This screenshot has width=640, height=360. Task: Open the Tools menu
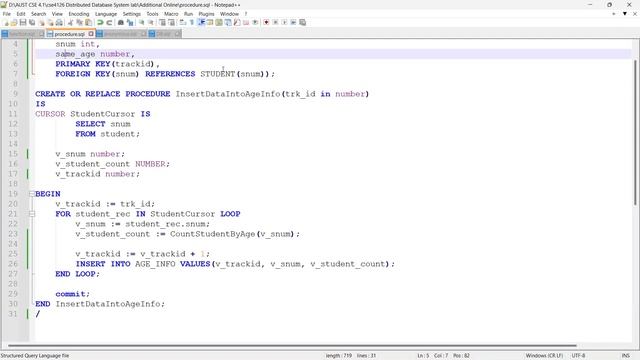coord(152,14)
